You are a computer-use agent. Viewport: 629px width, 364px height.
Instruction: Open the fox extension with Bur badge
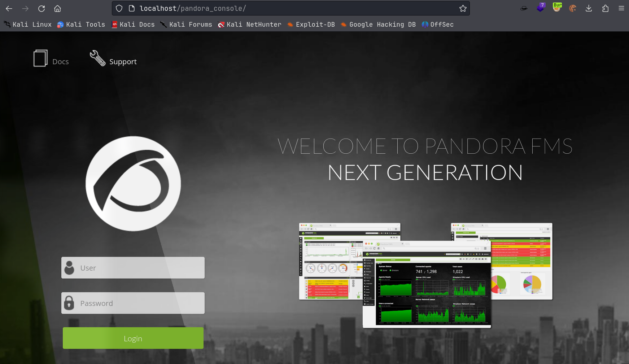557,8
